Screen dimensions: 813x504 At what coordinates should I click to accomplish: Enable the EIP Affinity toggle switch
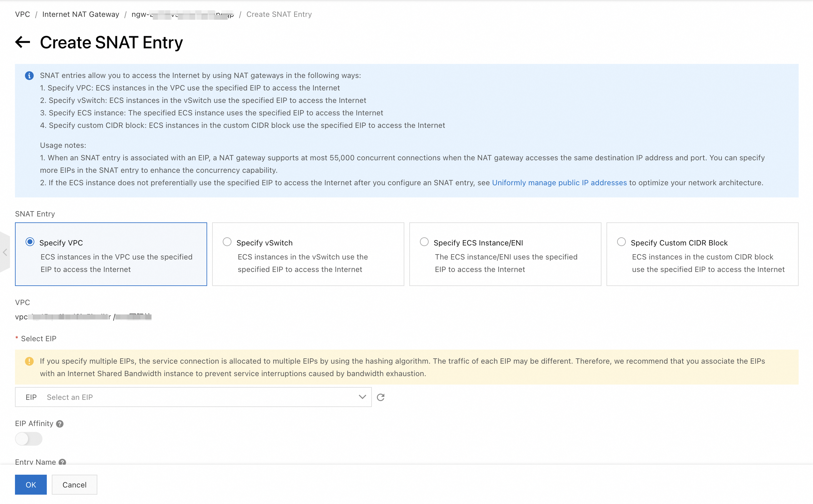coord(28,439)
